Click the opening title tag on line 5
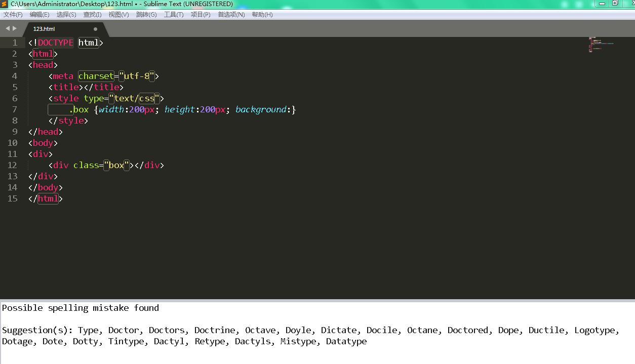This screenshot has height=364, width=635. (66, 87)
